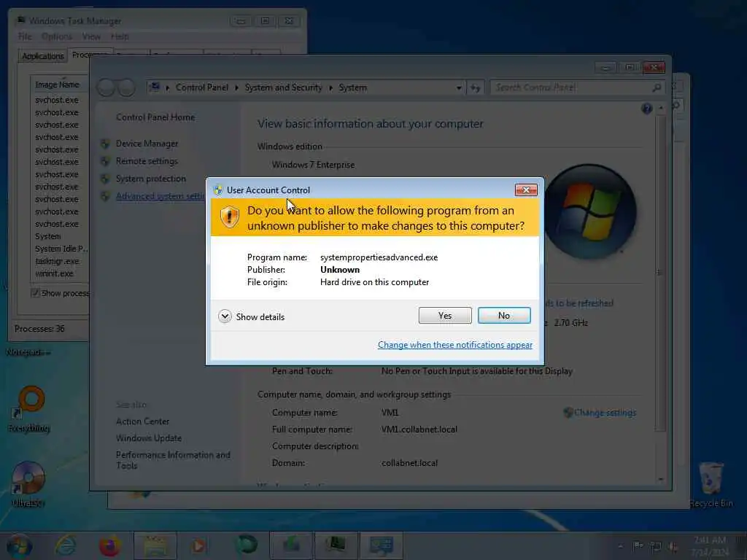Click the Device Manager shield icon
The image size is (747, 560).
pyautogui.click(x=105, y=144)
